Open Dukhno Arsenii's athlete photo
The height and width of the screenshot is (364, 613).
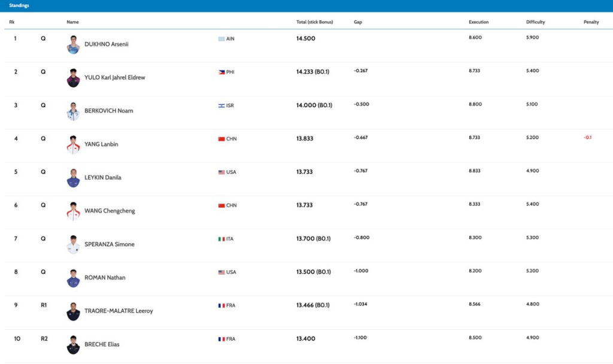(73, 45)
